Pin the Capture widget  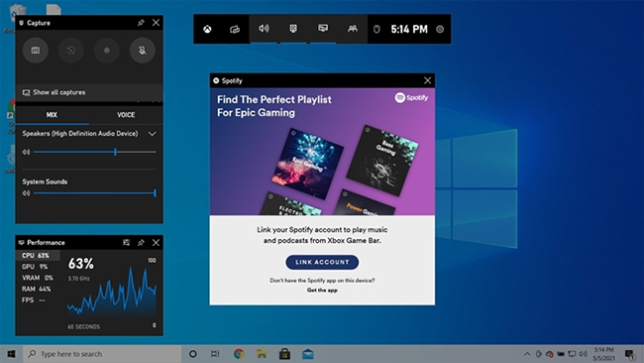click(x=141, y=23)
